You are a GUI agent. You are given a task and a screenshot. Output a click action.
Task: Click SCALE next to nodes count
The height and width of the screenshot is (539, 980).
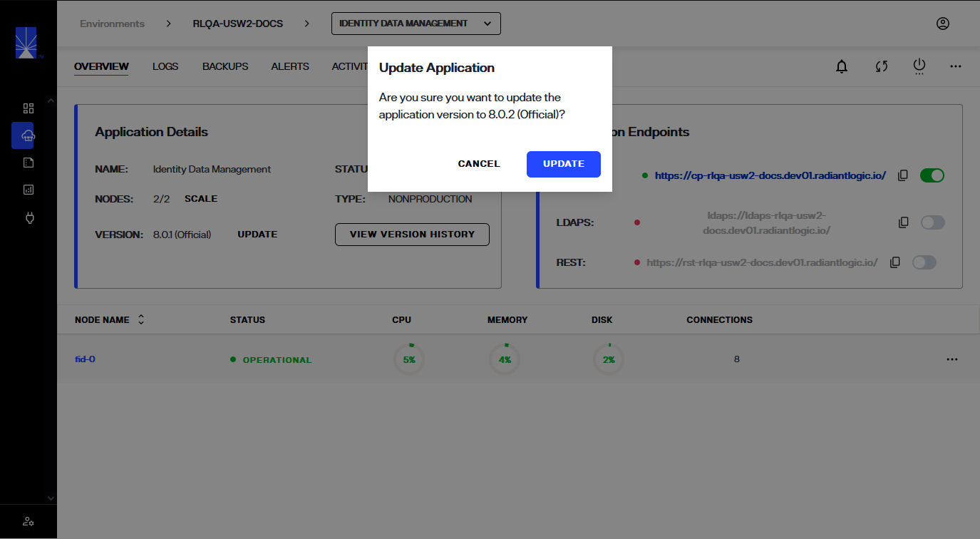[201, 199]
